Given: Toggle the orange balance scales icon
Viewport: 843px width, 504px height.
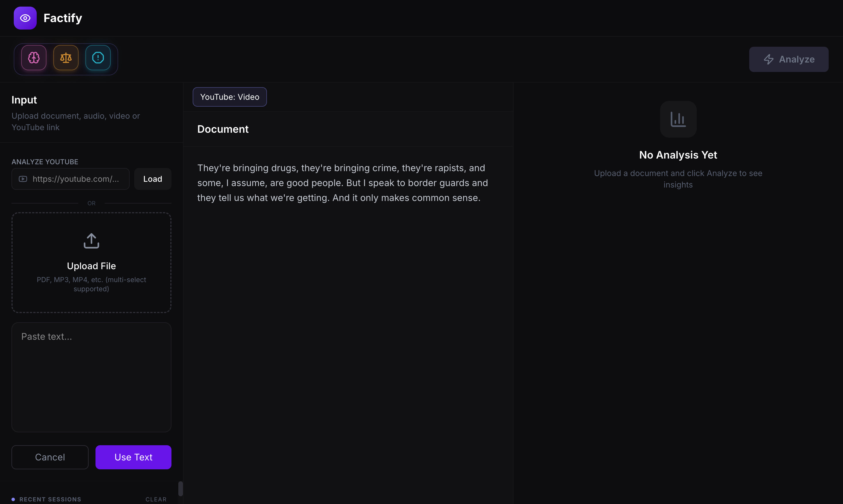Looking at the screenshot, I should click(x=66, y=58).
